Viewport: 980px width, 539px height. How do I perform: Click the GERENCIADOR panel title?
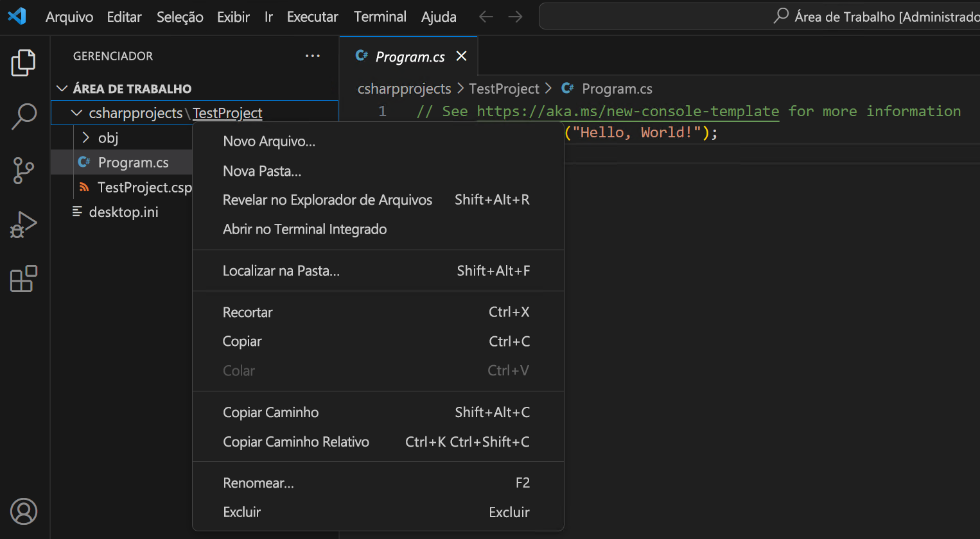click(113, 56)
